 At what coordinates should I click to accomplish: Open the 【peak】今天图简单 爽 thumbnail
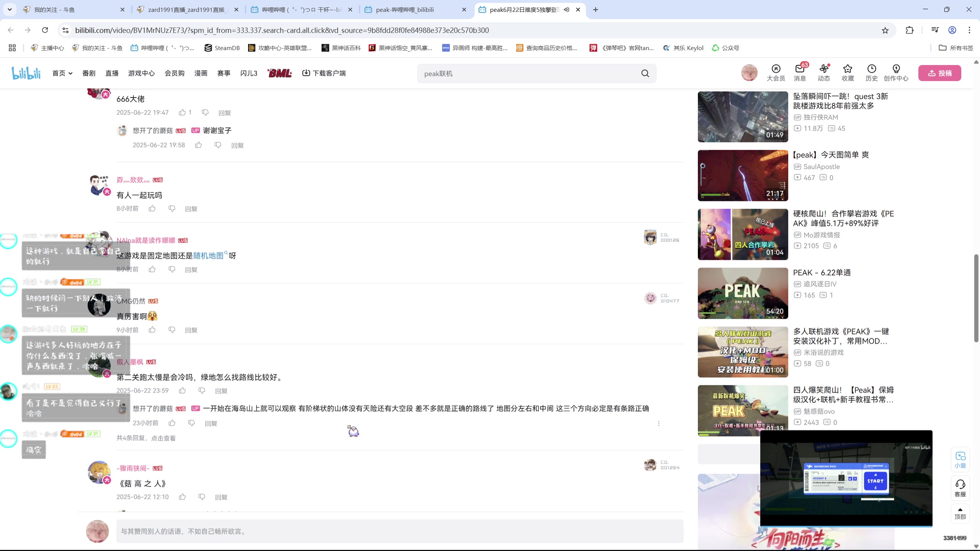(743, 175)
